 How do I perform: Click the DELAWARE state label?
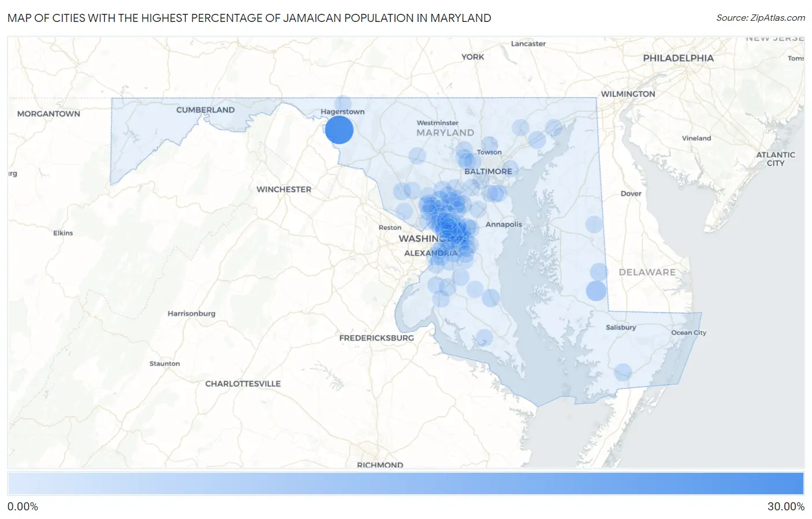coord(647,272)
